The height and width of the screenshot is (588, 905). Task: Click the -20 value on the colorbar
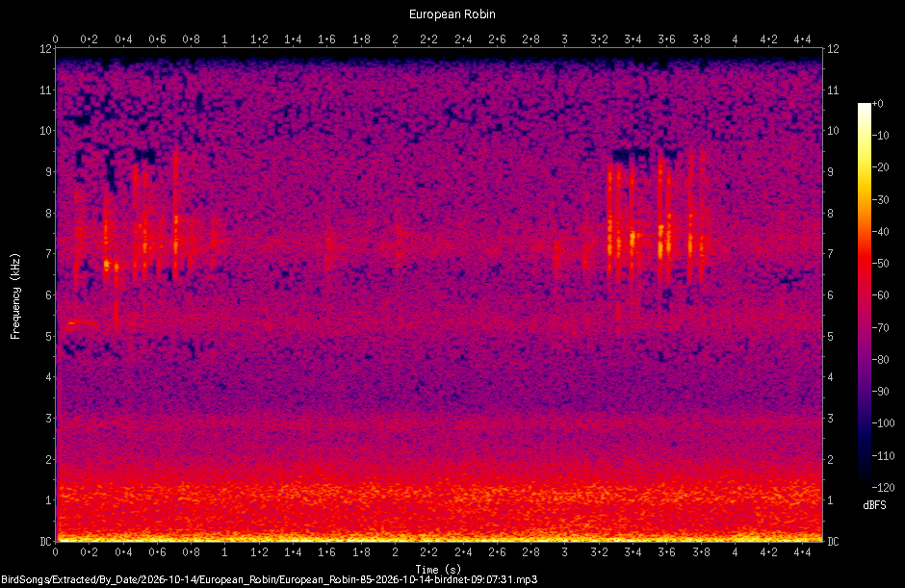point(880,167)
